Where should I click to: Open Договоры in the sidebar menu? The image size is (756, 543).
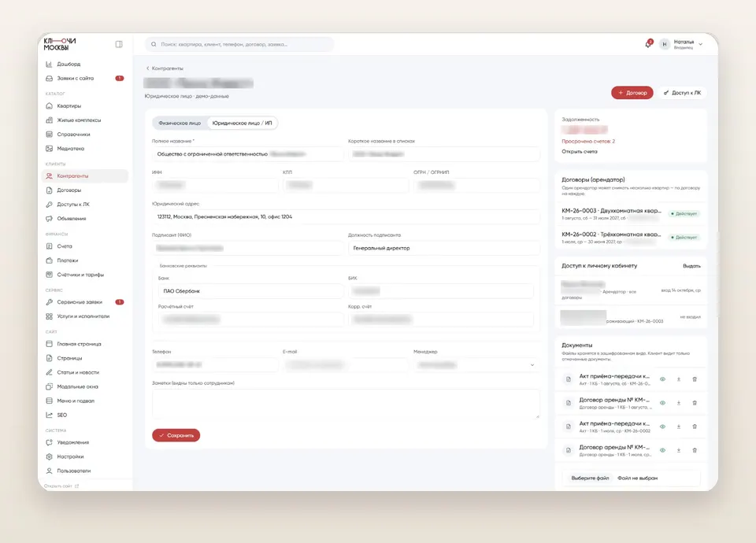coord(85,190)
